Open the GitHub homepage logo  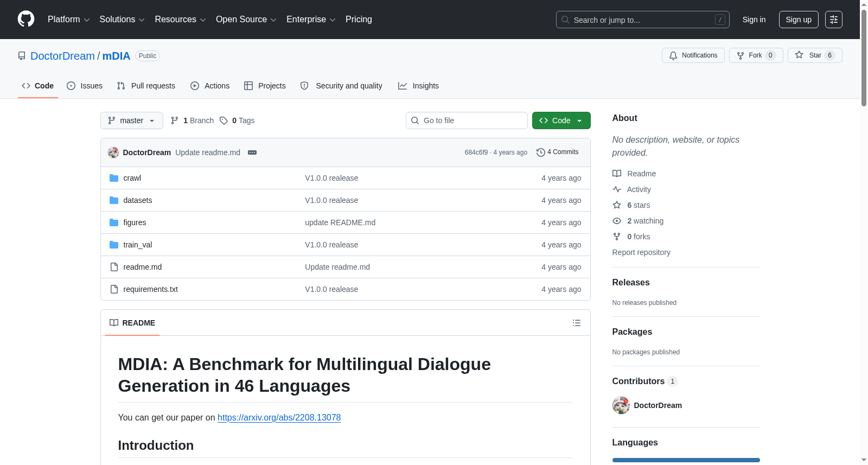(x=26, y=19)
